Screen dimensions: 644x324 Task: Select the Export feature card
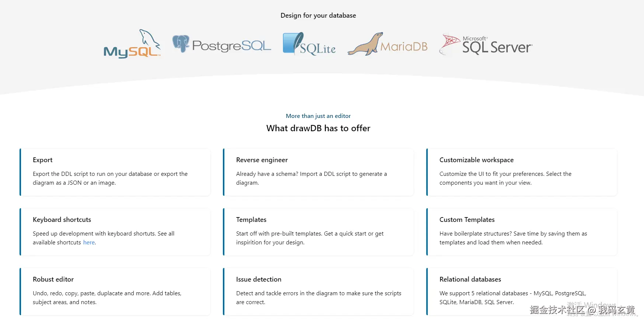[115, 172]
